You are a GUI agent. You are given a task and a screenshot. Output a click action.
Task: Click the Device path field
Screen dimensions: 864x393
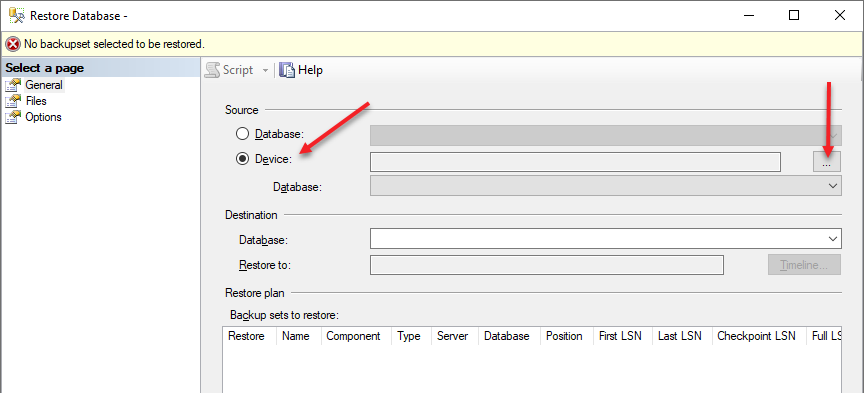tap(575, 162)
